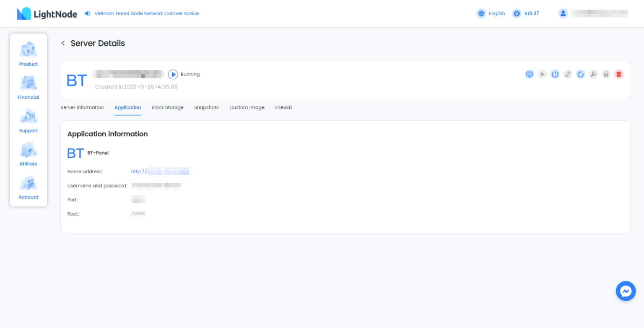Open the Affiliate sidebar item
The height and width of the screenshot is (328, 644).
pyautogui.click(x=29, y=154)
